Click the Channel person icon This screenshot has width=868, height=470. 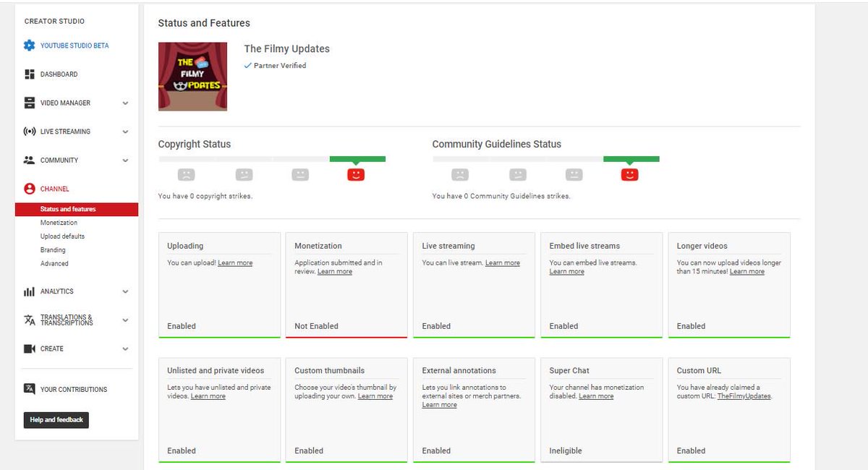[x=29, y=189]
